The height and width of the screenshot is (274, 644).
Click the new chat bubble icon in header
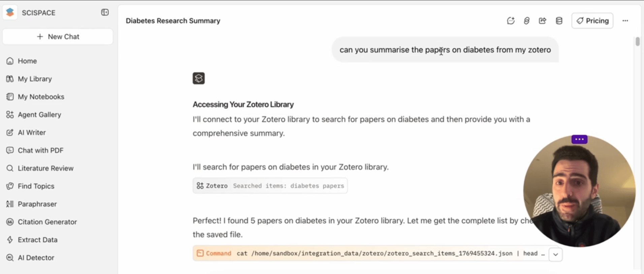511,21
